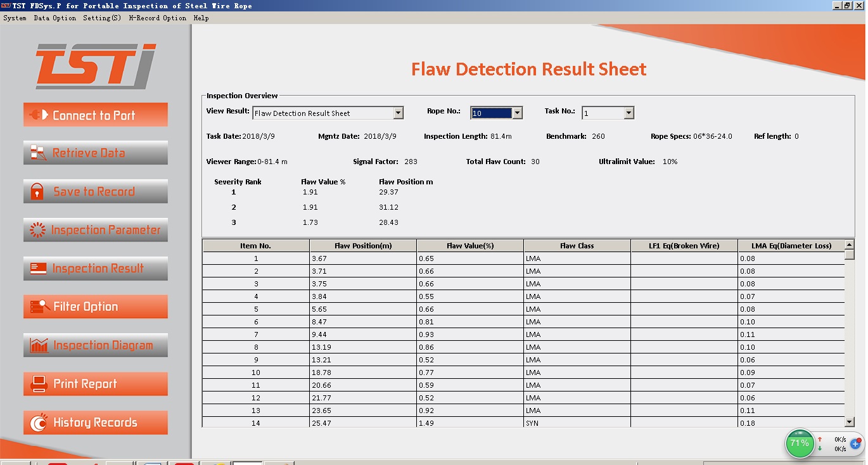Click the Inspection Diagram chart icon
The width and height of the screenshot is (868, 465).
[x=39, y=345]
